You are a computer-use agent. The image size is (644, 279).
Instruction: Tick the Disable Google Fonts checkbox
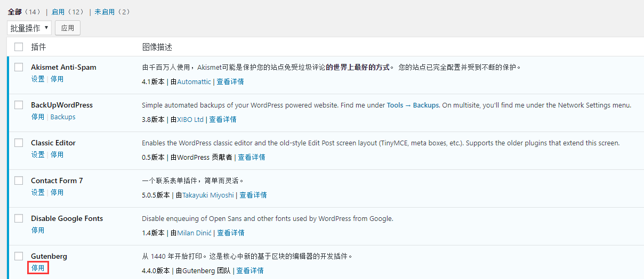tap(19, 218)
